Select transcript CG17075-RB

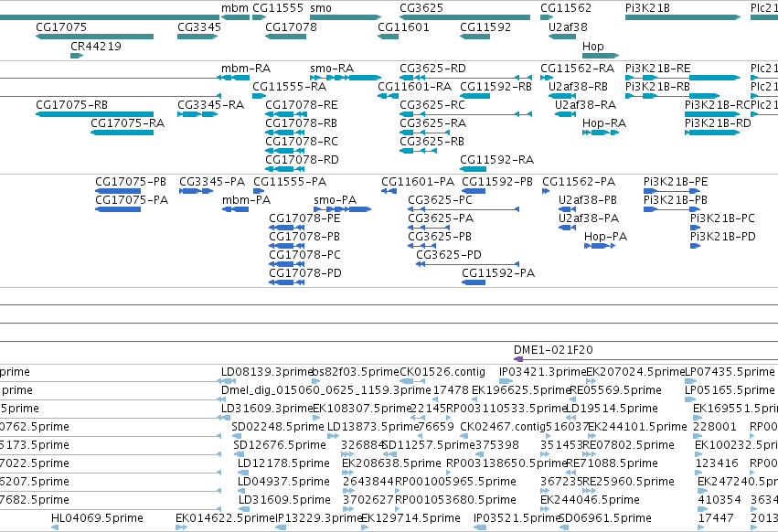click(71, 105)
